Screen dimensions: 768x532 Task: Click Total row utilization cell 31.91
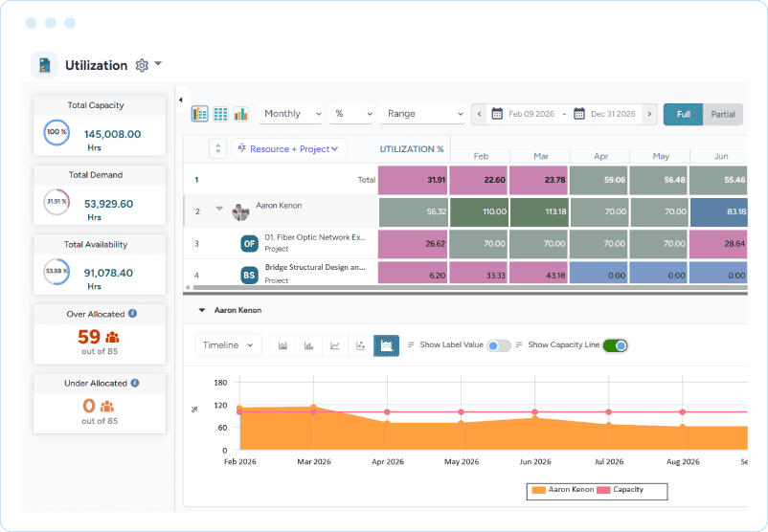pos(413,180)
